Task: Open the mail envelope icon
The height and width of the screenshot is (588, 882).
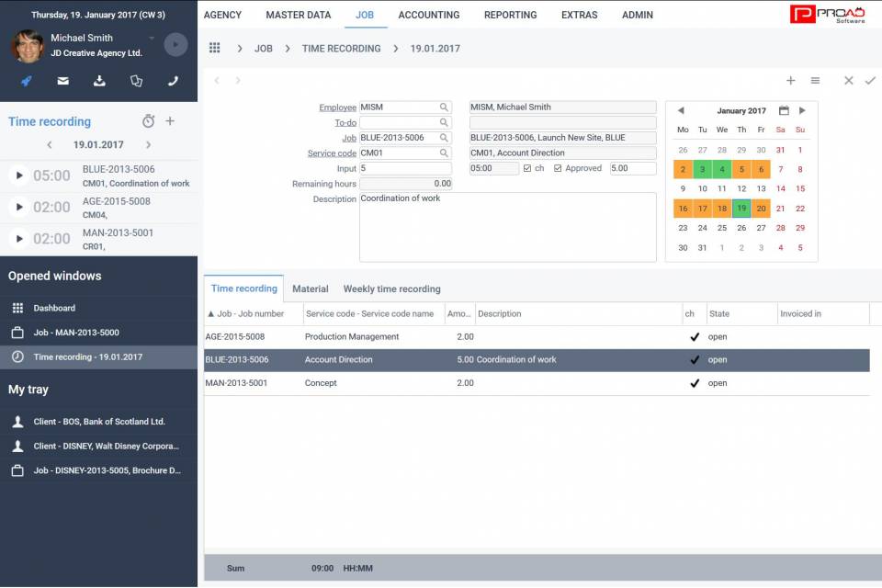Action: tap(63, 81)
